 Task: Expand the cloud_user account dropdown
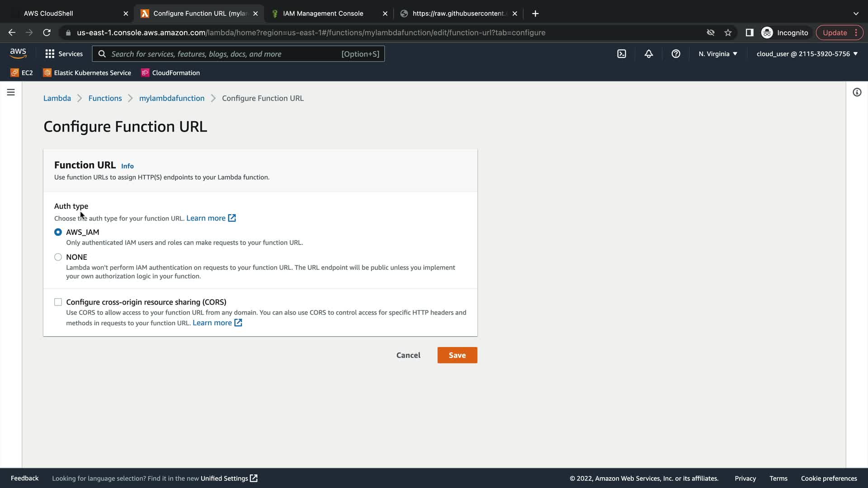pyautogui.click(x=807, y=54)
